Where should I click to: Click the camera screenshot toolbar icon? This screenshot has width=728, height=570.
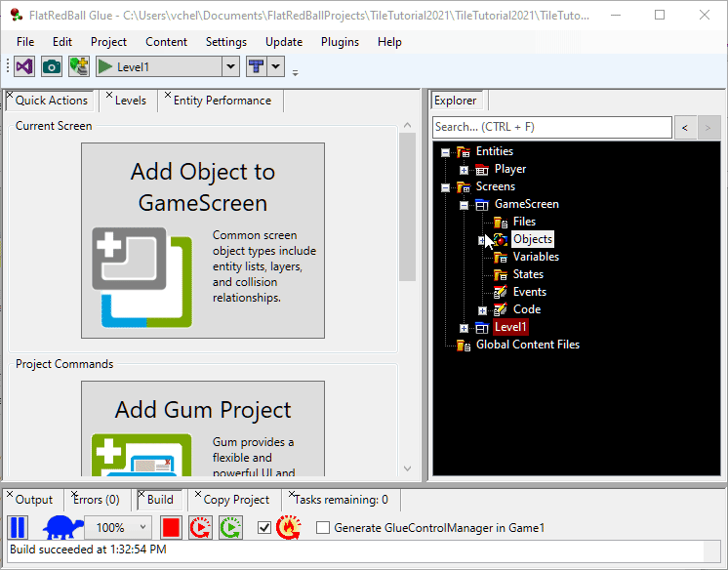pos(52,66)
